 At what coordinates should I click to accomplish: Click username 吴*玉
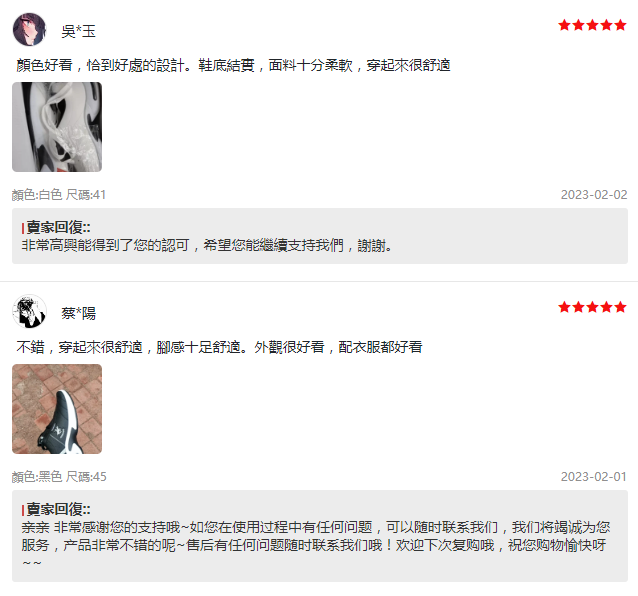pos(78,31)
